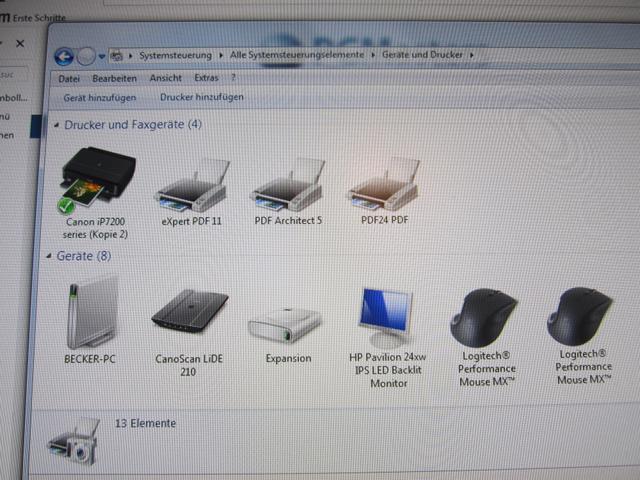Go to Alle Systemsteuerungselemente in breadcrumb
Image resolution: width=640 pixels, height=480 pixels.
click(x=297, y=55)
